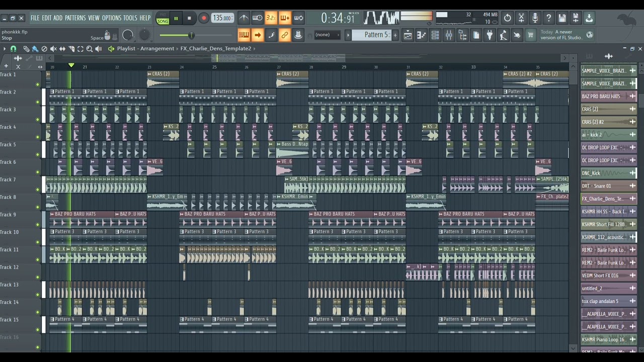Open audio editor scissors icon

tap(521, 18)
